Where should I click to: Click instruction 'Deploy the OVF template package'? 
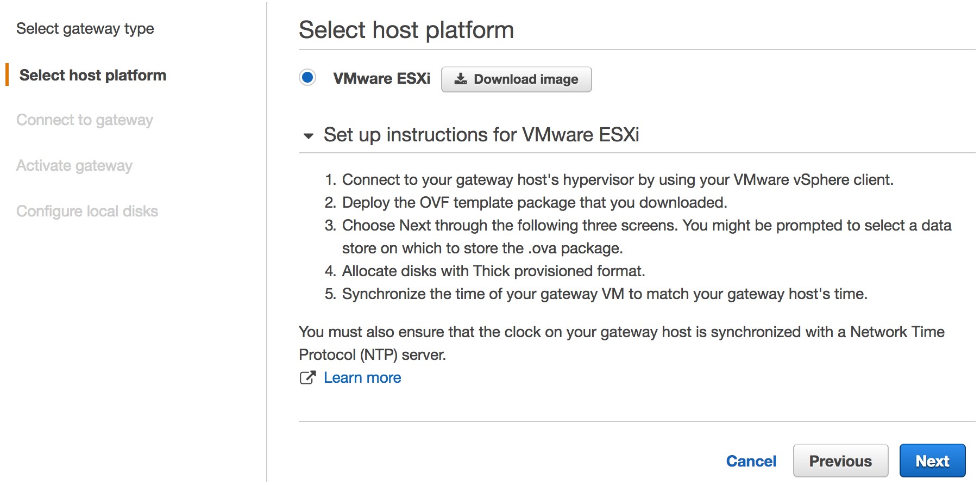(x=535, y=202)
